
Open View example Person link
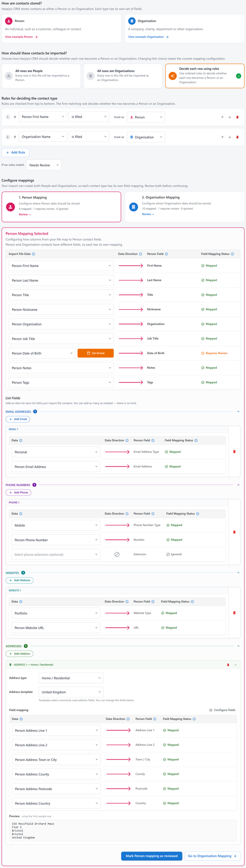[21, 37]
